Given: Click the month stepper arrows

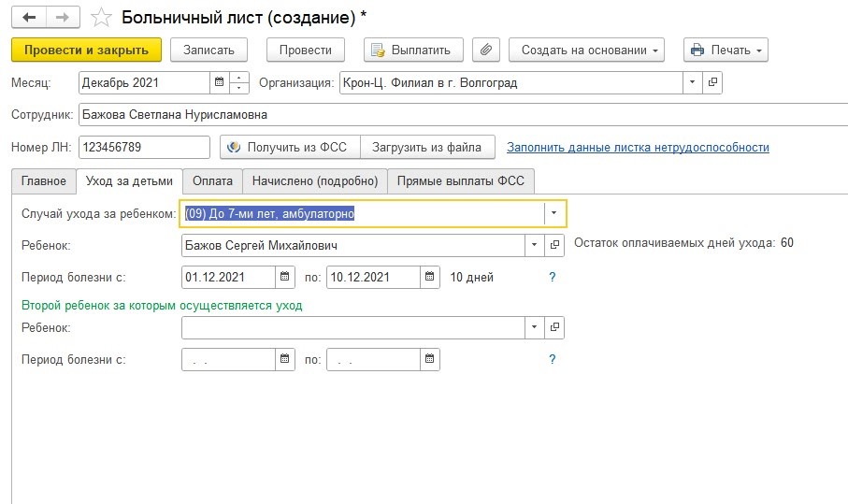Looking at the screenshot, I should coord(239,82).
